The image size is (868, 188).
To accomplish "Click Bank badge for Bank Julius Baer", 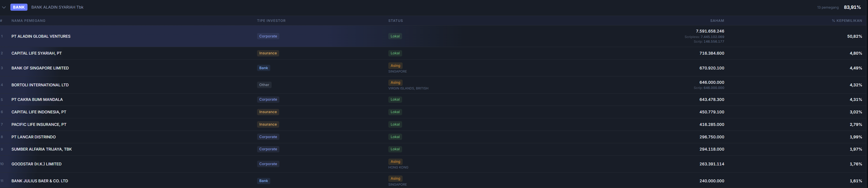I will click(x=263, y=181).
